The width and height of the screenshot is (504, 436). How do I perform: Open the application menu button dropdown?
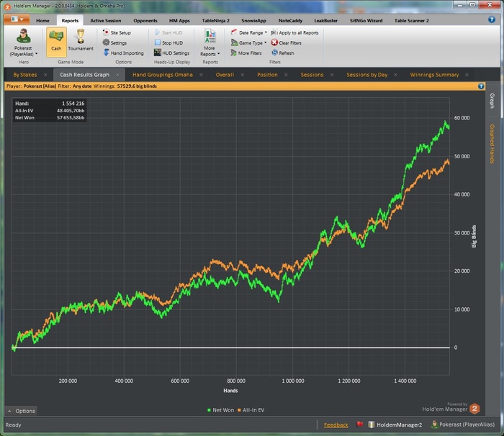pyautogui.click(x=17, y=19)
